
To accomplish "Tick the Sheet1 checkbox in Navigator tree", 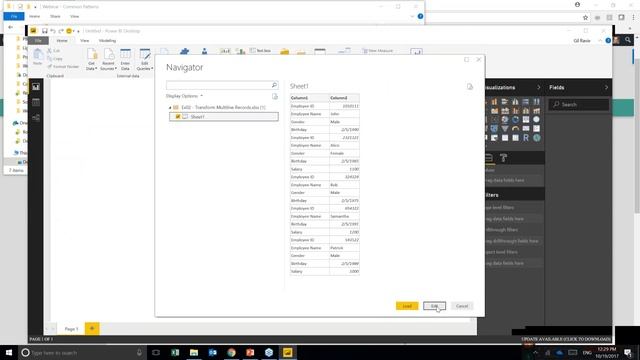I will 178,117.
